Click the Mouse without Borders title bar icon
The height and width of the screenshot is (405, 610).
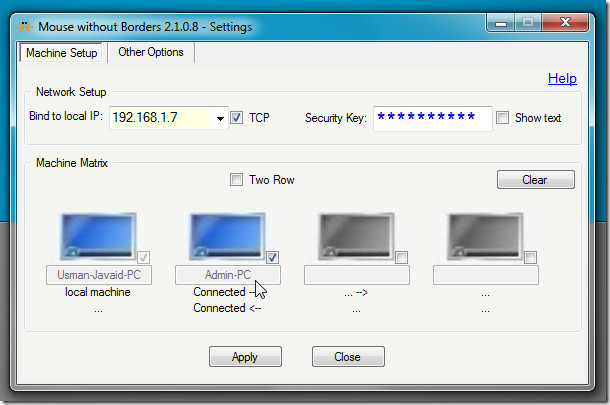click(25, 26)
